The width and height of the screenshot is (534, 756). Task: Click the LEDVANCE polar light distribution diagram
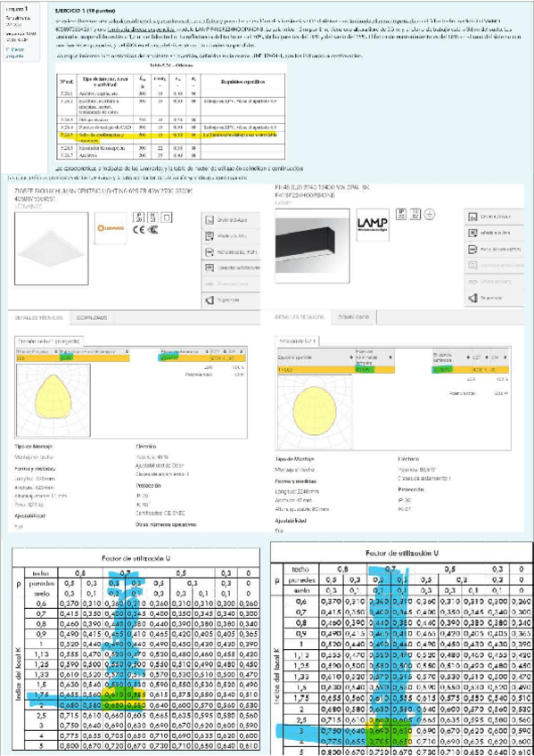click(53, 399)
